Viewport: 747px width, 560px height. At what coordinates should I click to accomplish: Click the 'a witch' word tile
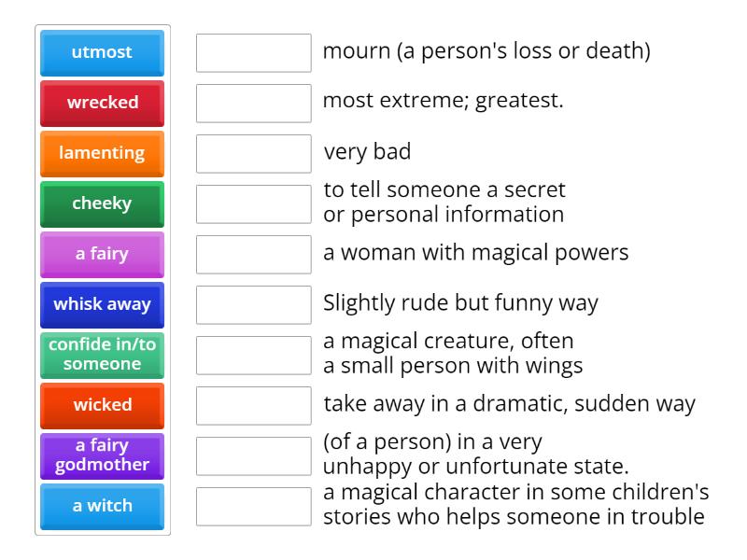(x=102, y=506)
